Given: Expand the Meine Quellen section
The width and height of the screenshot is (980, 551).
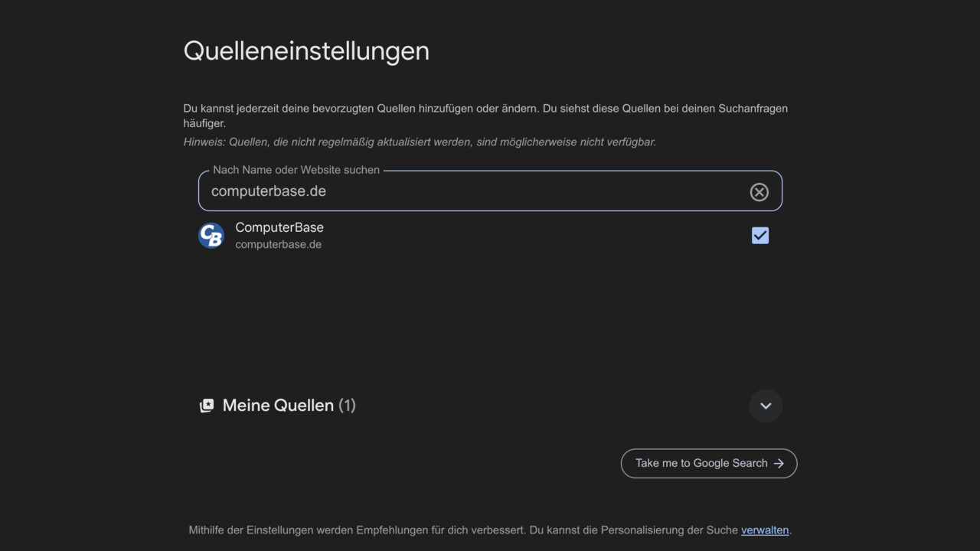Looking at the screenshot, I should (766, 406).
